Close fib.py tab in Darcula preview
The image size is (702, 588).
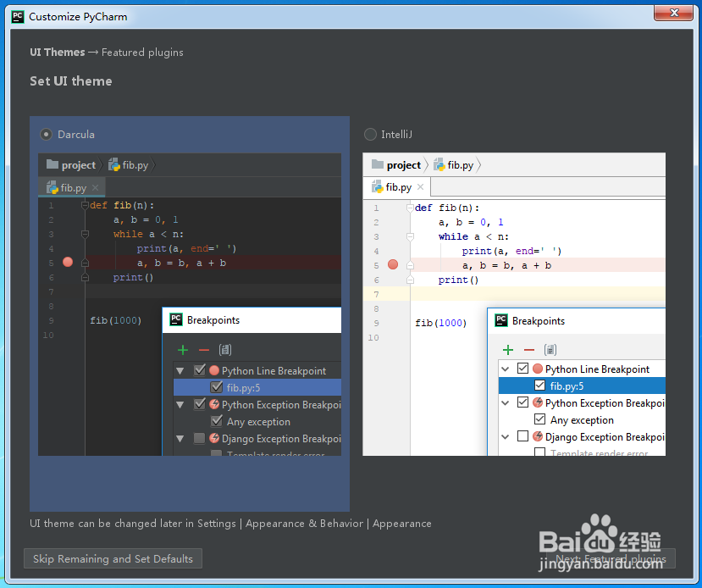pyautogui.click(x=96, y=187)
